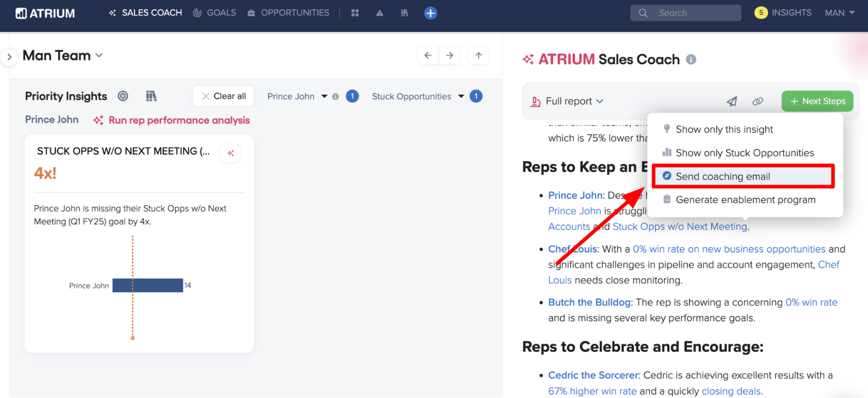Open the Sales Coach tab

click(x=145, y=13)
